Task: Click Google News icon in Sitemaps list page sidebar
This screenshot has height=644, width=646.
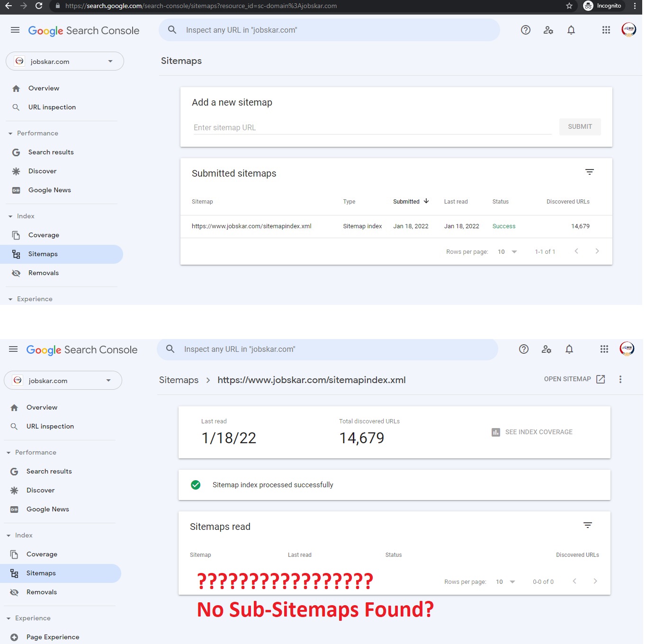Action: [16, 190]
